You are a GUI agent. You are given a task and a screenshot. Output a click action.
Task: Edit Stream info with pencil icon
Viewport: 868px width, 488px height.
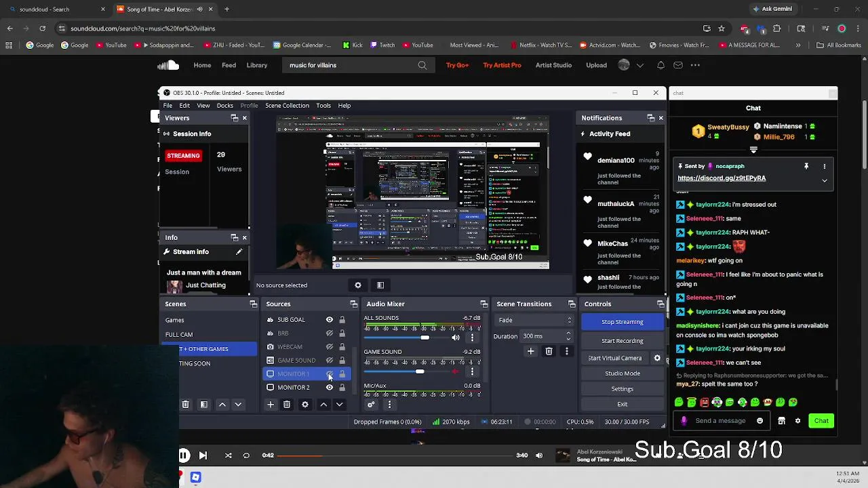point(239,252)
